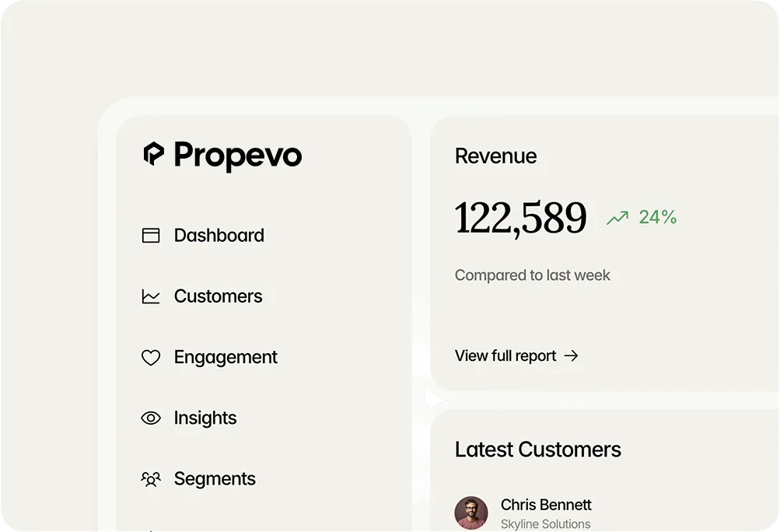This screenshot has width=780, height=532.
Task: Click the Propevo wordmark
Action: point(237,156)
